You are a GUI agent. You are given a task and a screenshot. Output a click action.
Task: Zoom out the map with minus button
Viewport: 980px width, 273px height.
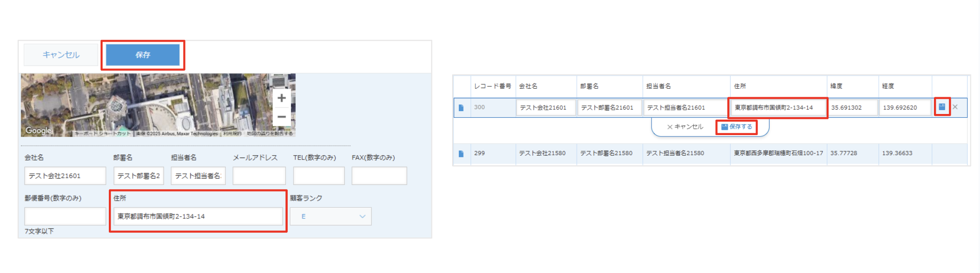coord(281,116)
